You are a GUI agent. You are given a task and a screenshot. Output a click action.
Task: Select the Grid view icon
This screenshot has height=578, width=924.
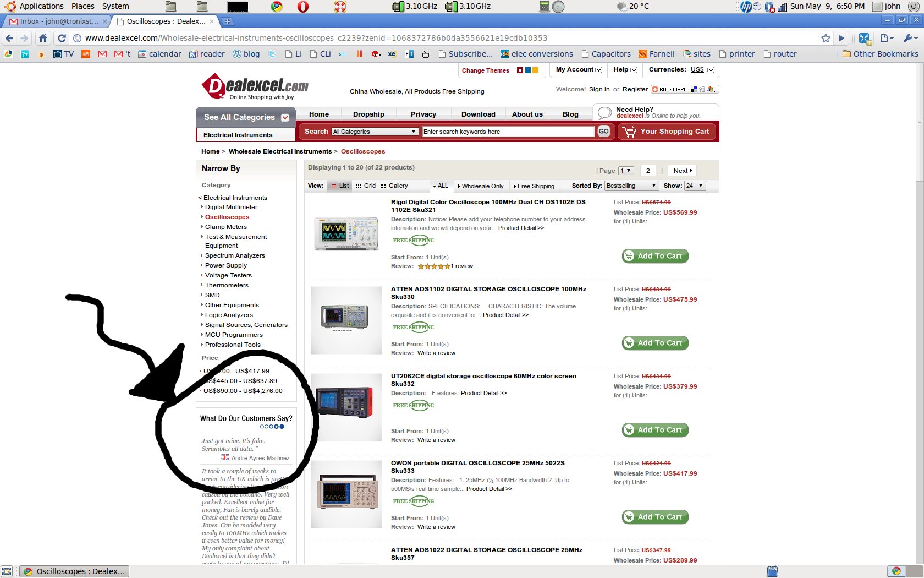pyautogui.click(x=359, y=186)
